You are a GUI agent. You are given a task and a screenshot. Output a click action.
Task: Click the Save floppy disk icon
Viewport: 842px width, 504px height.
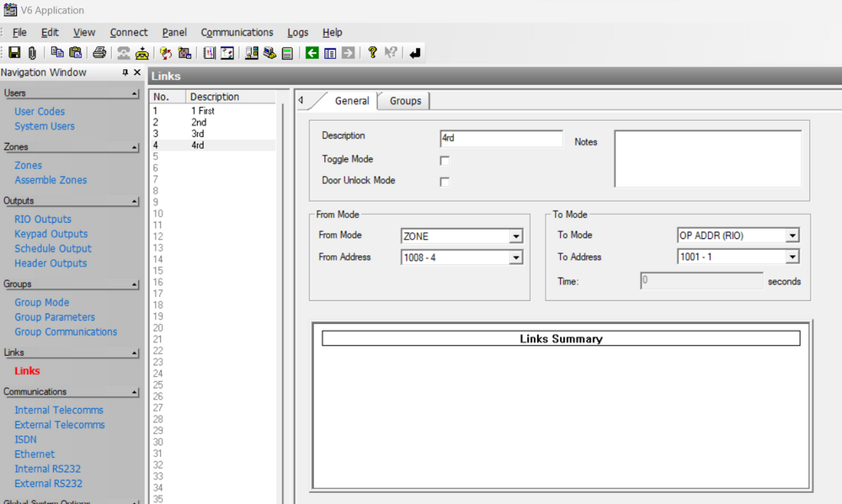pyautogui.click(x=14, y=53)
